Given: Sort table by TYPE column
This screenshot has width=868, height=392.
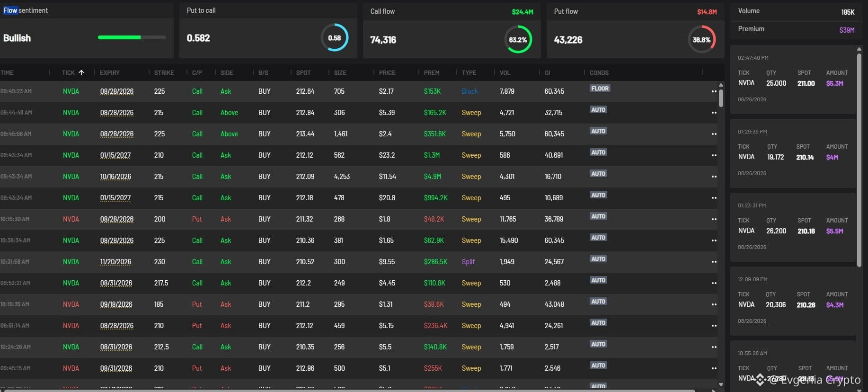Looking at the screenshot, I should (x=469, y=72).
